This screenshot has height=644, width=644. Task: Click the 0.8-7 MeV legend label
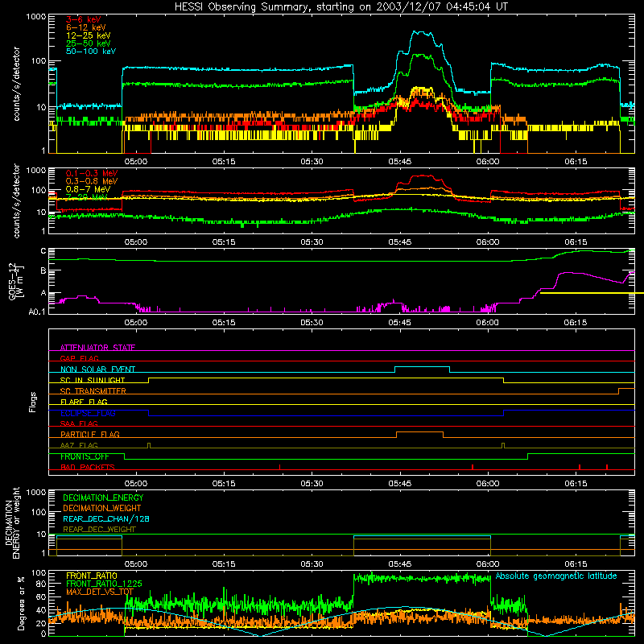(88, 189)
